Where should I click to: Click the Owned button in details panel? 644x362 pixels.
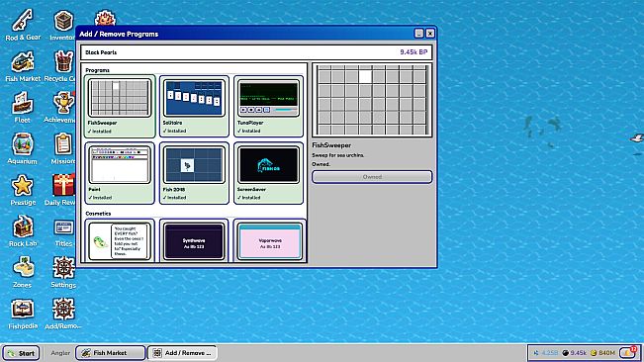point(372,177)
